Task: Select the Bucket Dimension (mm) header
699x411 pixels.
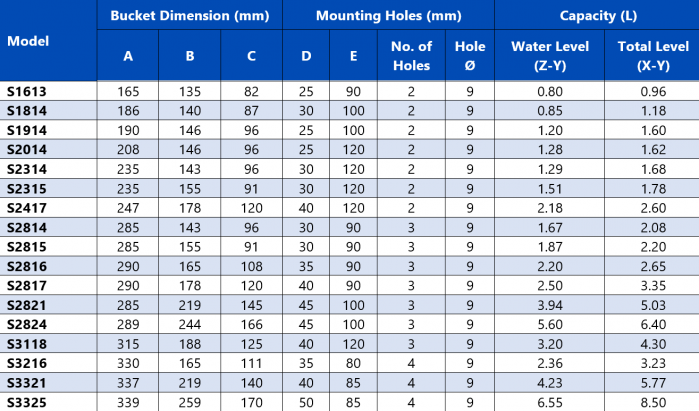Action: coord(190,16)
